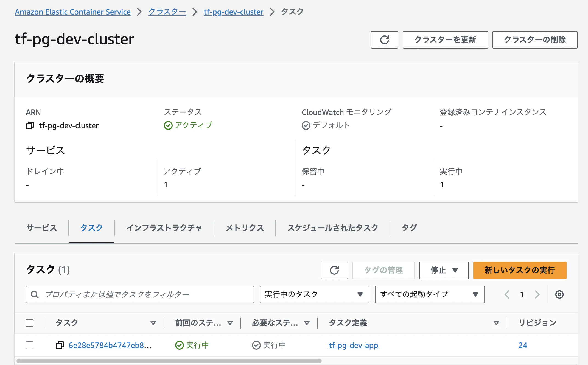The width and height of the screenshot is (588, 365).
Task: Click the page number 1 indicator
Action: coord(522,294)
